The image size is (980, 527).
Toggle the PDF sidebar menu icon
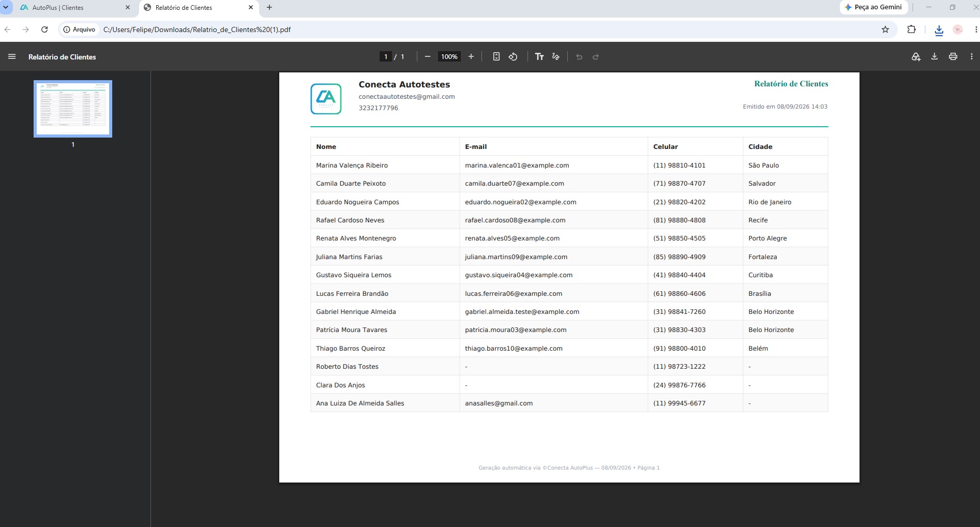coord(12,57)
